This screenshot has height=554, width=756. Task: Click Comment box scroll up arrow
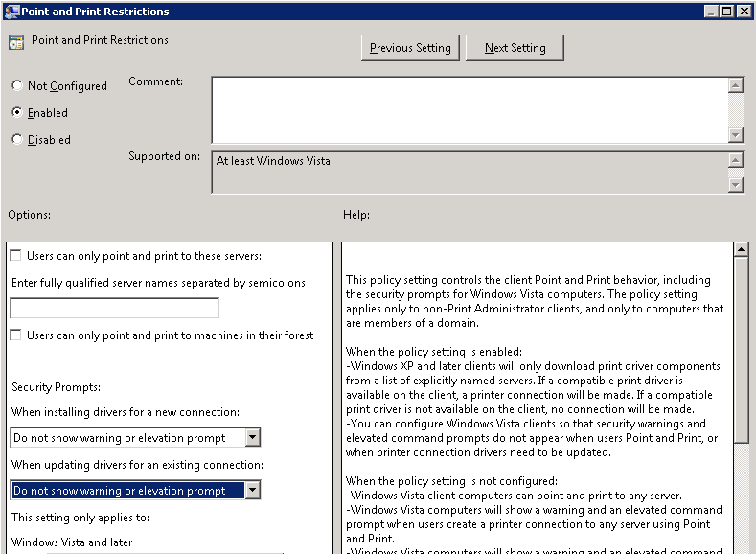(x=736, y=85)
